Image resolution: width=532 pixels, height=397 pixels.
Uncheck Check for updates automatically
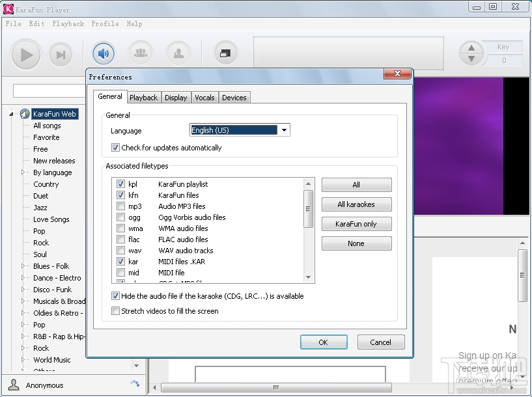(x=116, y=148)
